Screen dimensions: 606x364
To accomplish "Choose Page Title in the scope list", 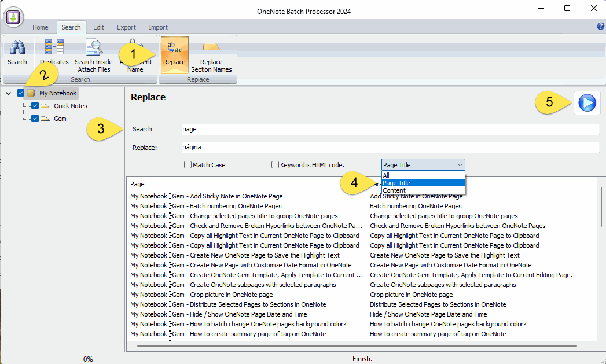I will pos(423,183).
